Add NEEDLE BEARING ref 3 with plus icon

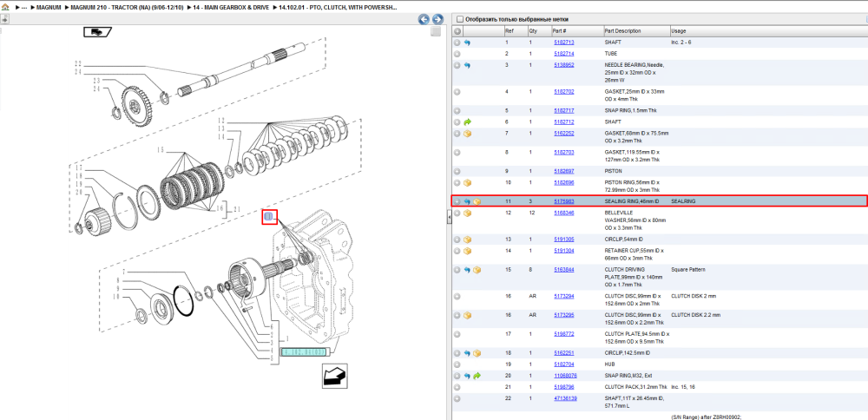(x=457, y=65)
